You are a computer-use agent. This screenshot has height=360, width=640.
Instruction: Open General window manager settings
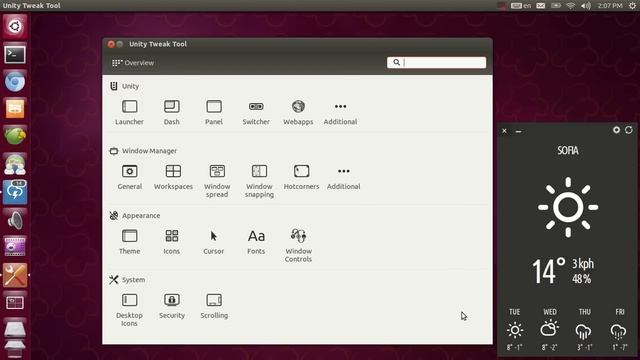click(x=129, y=177)
